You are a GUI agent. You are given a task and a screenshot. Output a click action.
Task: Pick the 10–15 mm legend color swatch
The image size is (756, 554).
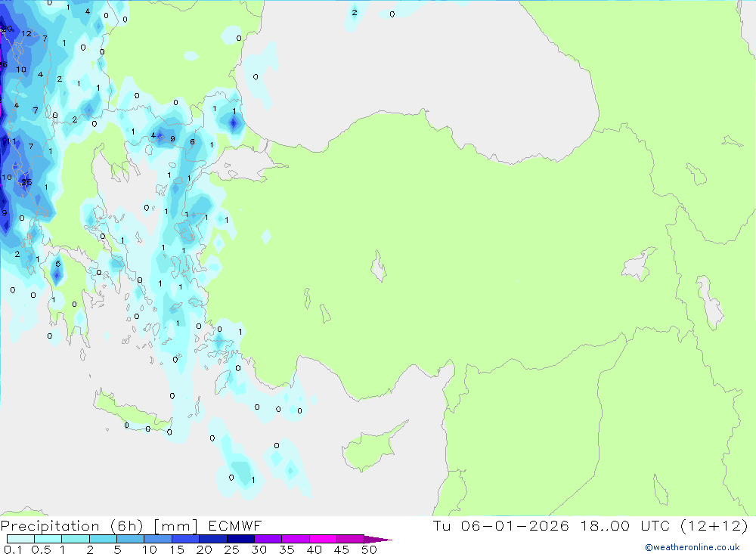158,539
